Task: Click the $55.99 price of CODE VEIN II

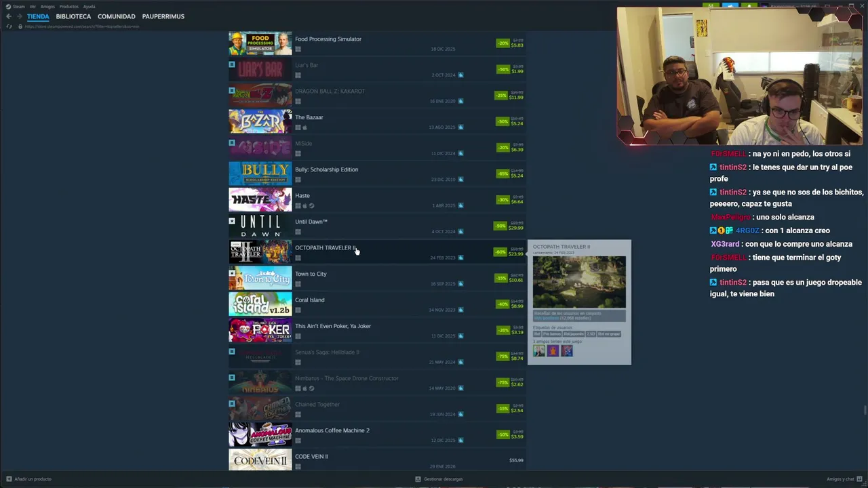Action: pos(516,460)
